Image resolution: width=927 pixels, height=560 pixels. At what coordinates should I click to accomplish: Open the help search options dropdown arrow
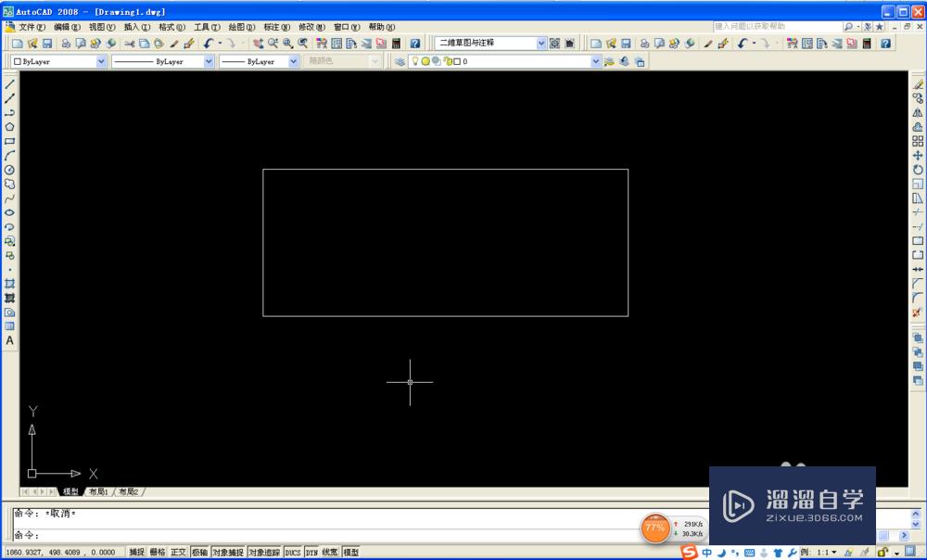pyautogui.click(x=857, y=27)
